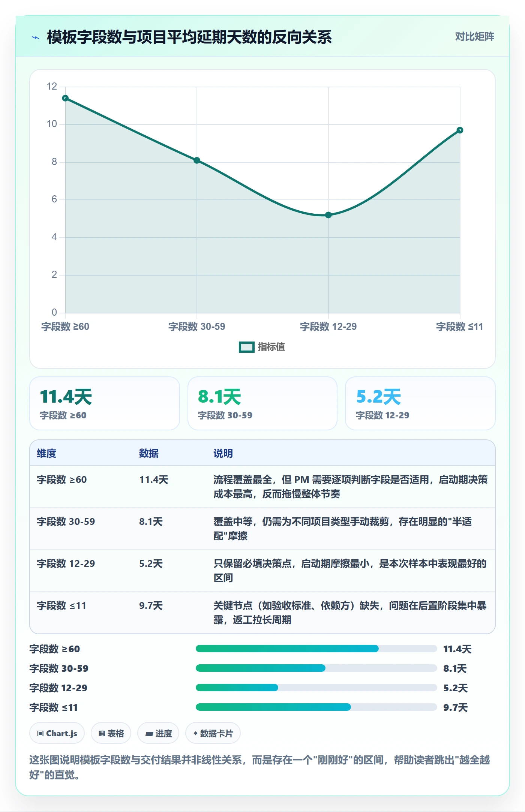Screen dimensions: 525x812
Task: Click the progress bar for 字段数 ≤11
Action: point(316,707)
